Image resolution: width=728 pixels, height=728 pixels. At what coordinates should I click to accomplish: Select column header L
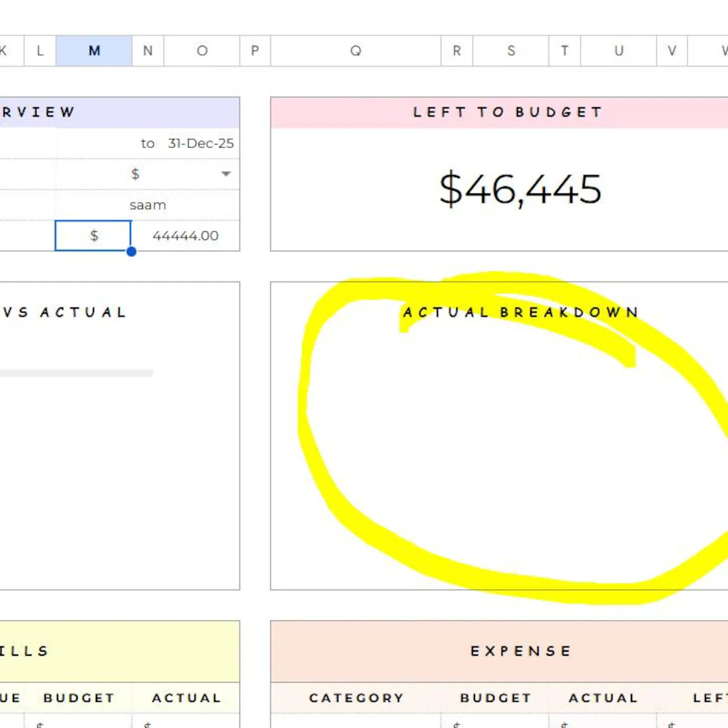click(x=40, y=51)
